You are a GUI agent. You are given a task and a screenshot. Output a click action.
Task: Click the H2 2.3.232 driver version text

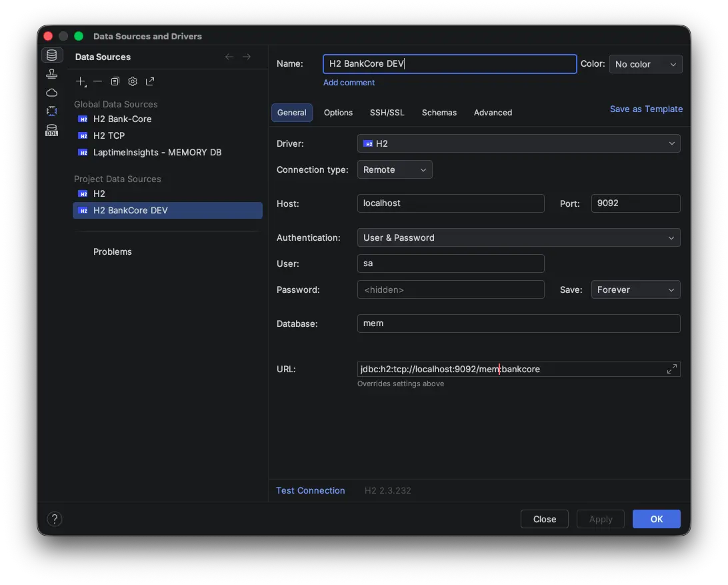pos(388,491)
